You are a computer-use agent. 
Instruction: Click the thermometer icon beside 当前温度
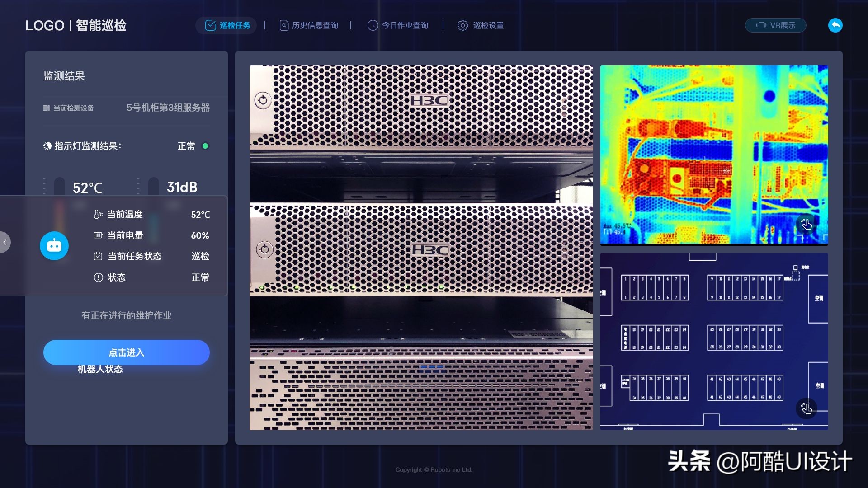click(x=98, y=214)
